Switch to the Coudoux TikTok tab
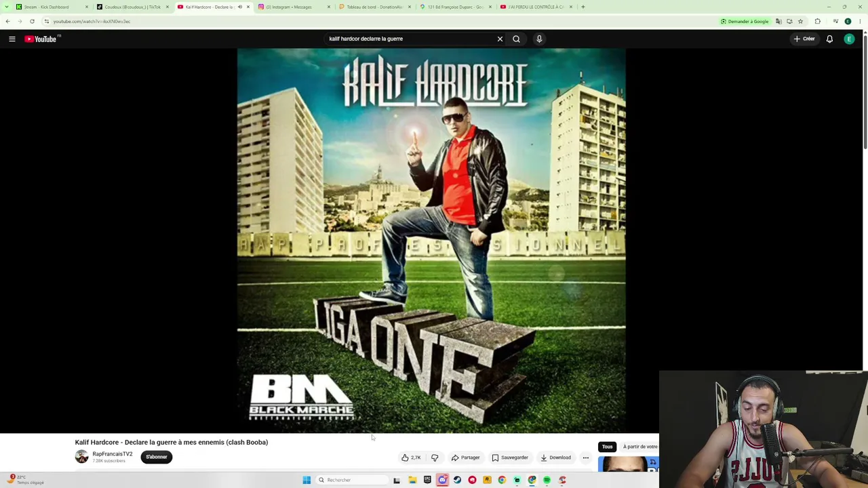The image size is (868, 488). [132, 7]
